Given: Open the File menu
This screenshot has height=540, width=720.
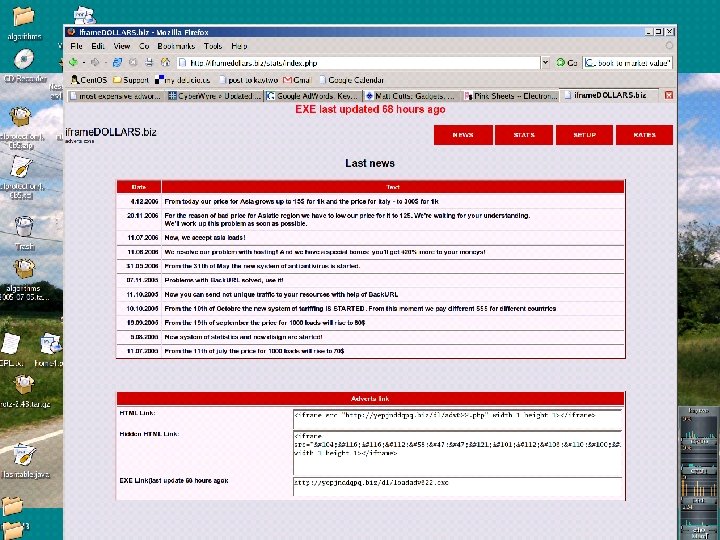Looking at the screenshot, I should [76, 46].
